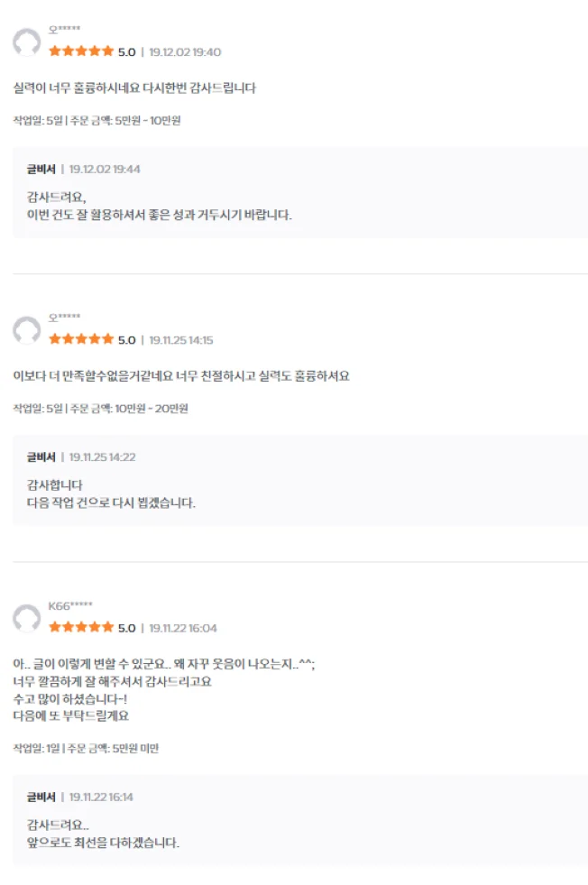Screen dimensions: 588x885
Task: Click the 19.11.25 14:15 review timestamp
Action: [181, 340]
